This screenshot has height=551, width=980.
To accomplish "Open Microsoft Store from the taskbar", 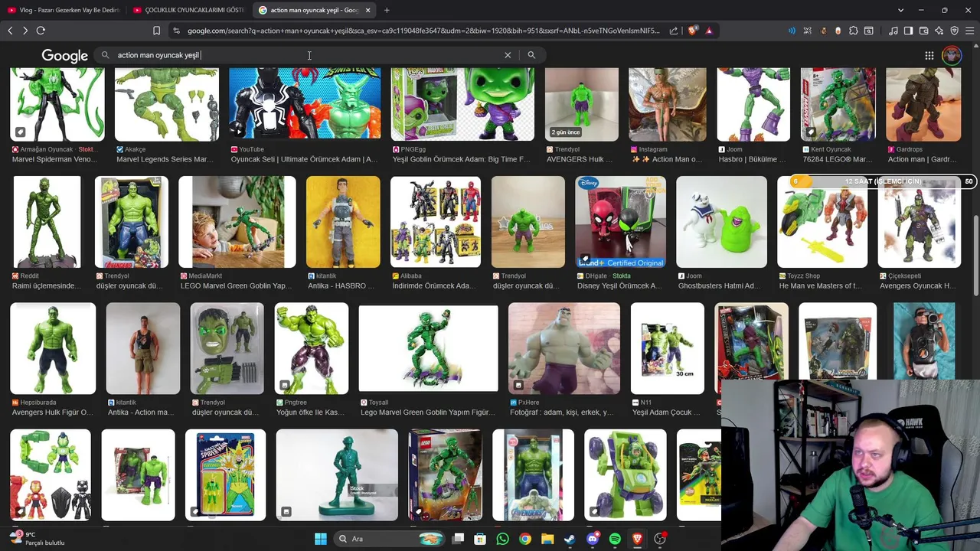I will tap(480, 539).
